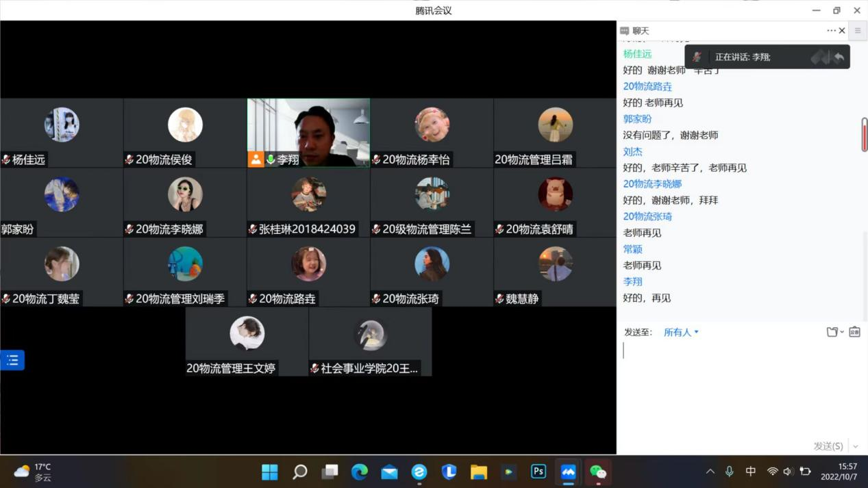Click the three-dot more options in chat header
The image size is (868, 488).
click(x=831, y=31)
